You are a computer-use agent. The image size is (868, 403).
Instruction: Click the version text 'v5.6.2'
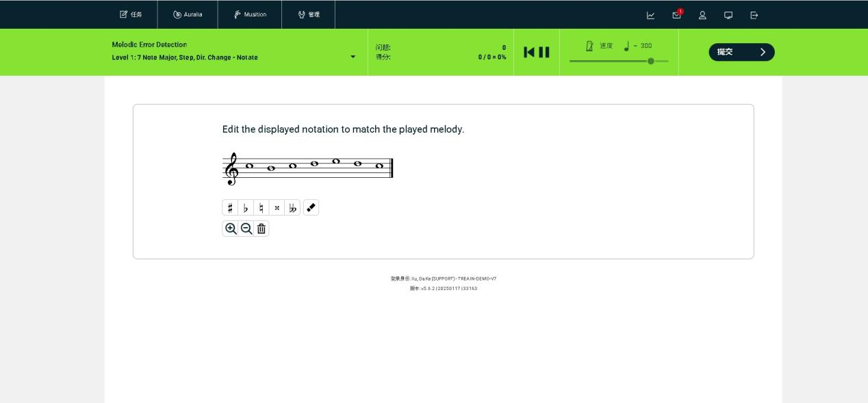pos(427,289)
